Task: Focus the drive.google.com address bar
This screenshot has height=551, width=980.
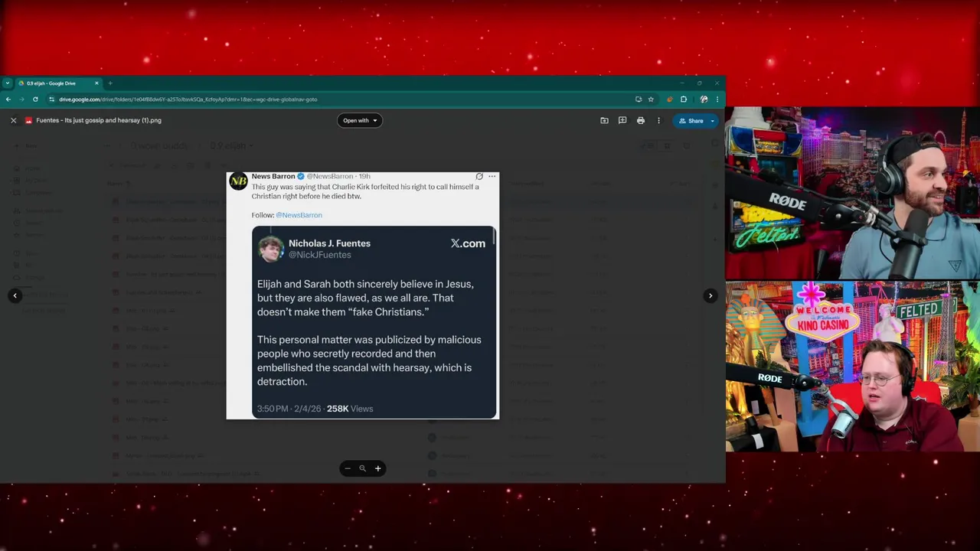Action: click(x=337, y=99)
